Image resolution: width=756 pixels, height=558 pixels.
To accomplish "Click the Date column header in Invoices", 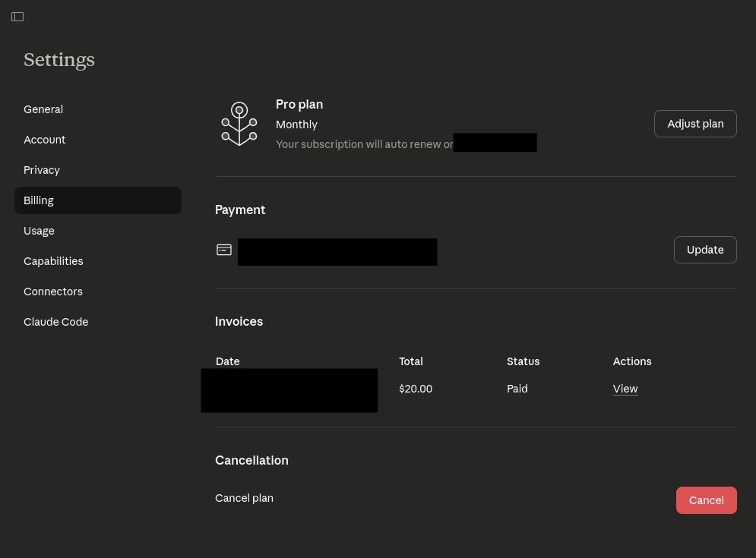I will point(228,361).
